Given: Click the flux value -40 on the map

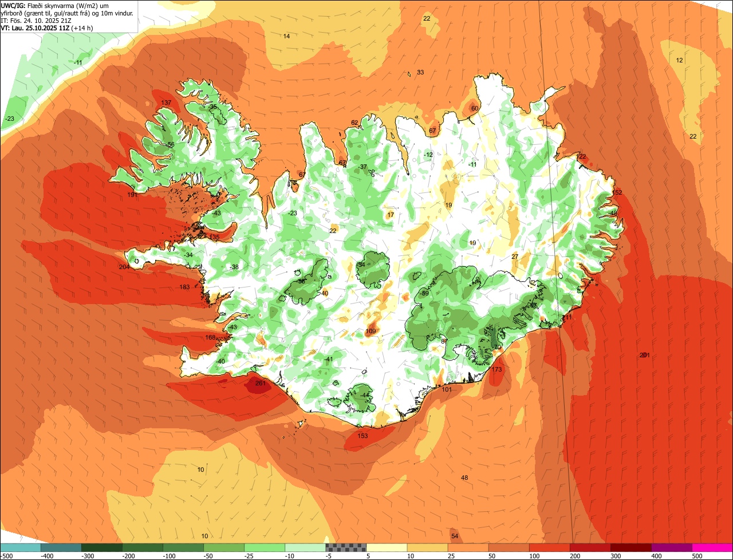Looking at the screenshot, I should [220, 361].
